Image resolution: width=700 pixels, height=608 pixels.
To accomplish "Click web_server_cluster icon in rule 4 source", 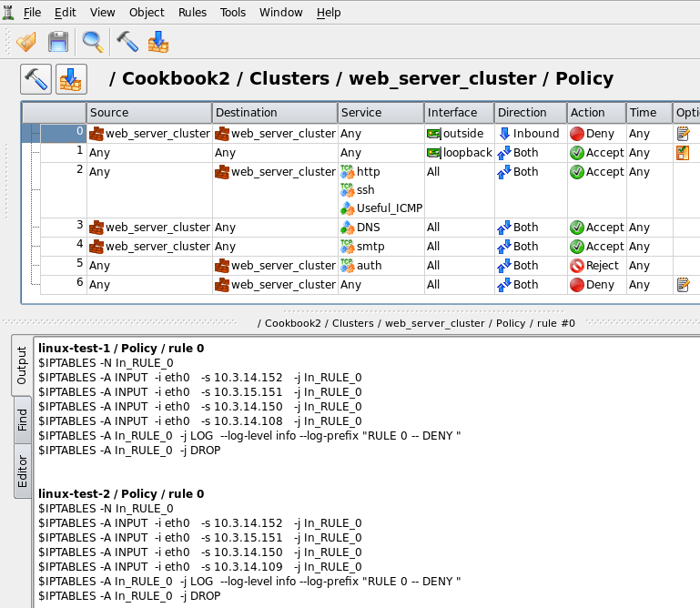I will click(96, 247).
